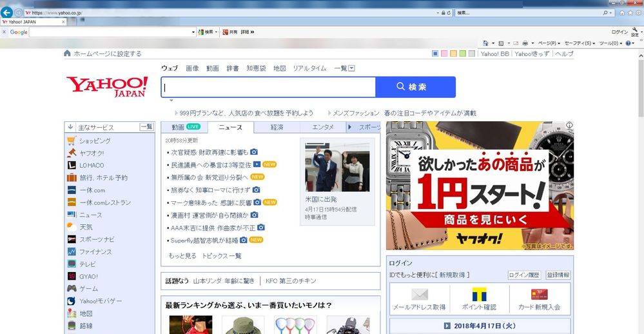Screen dimensions: 644x334
Task: Click the LOHACO icon in services list
Action: pos(72,165)
